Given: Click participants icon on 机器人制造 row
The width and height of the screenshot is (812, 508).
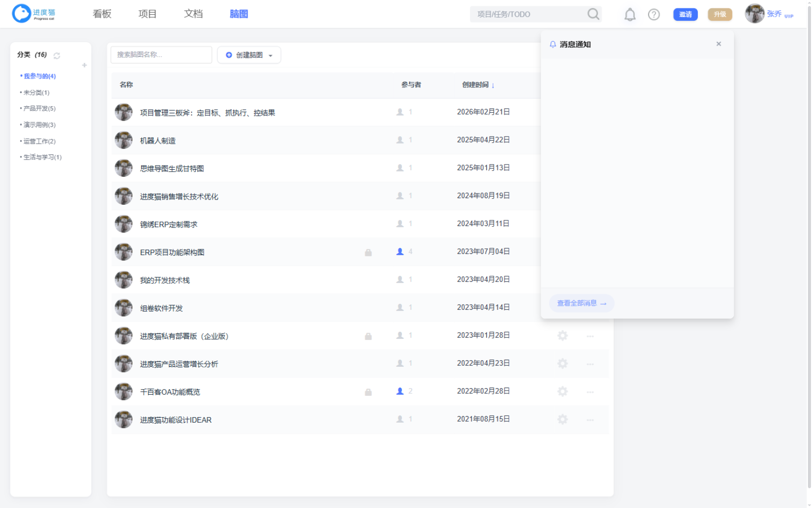Looking at the screenshot, I should 400,140.
